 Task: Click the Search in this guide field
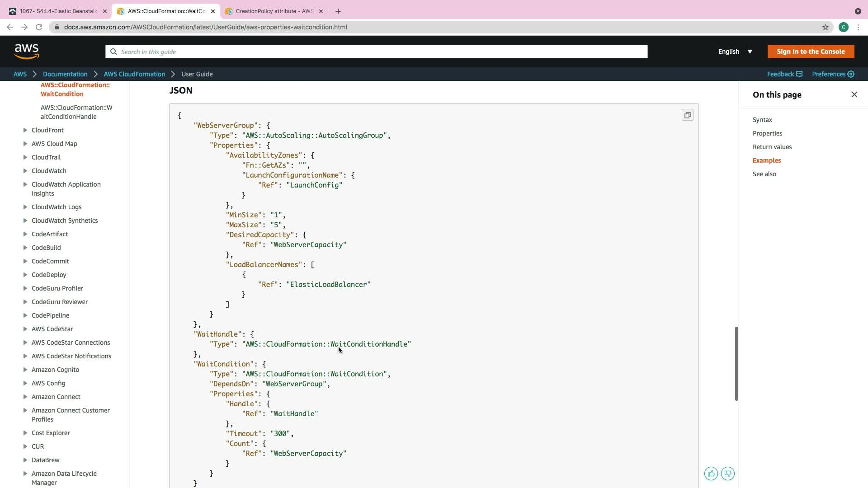(x=376, y=52)
